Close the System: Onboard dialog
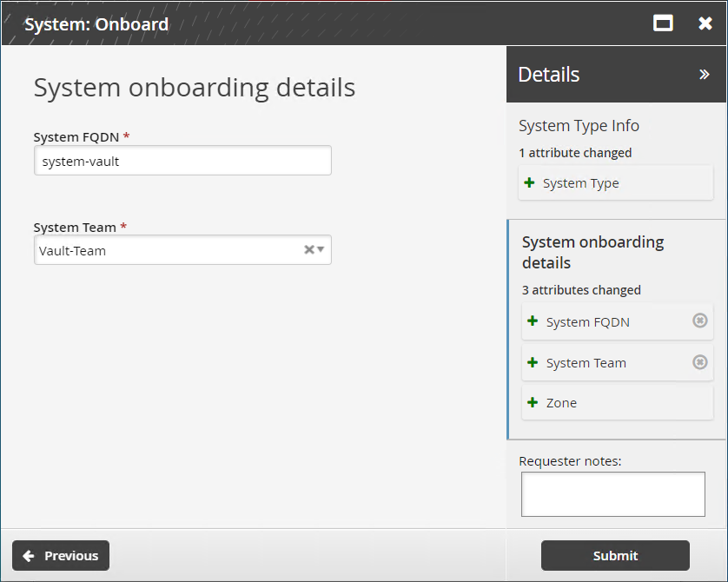728x582 pixels. click(705, 23)
